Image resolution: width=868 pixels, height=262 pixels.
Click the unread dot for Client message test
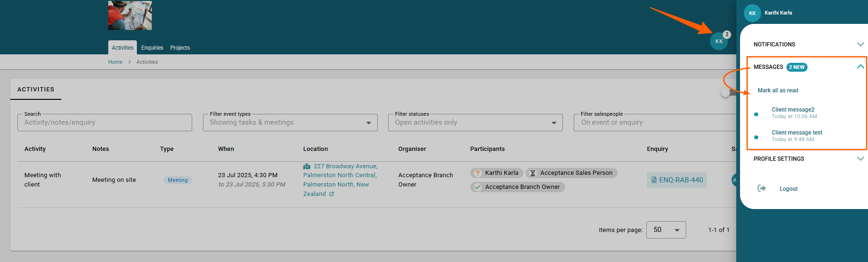point(756,137)
